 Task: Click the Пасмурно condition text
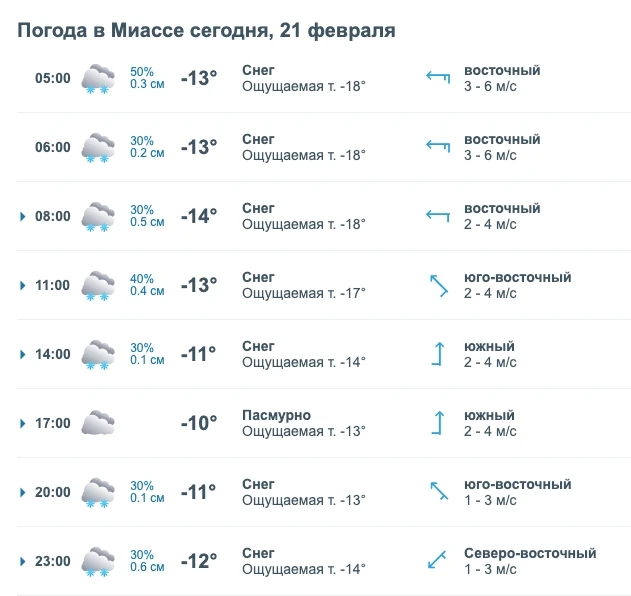pyautogui.click(x=276, y=415)
